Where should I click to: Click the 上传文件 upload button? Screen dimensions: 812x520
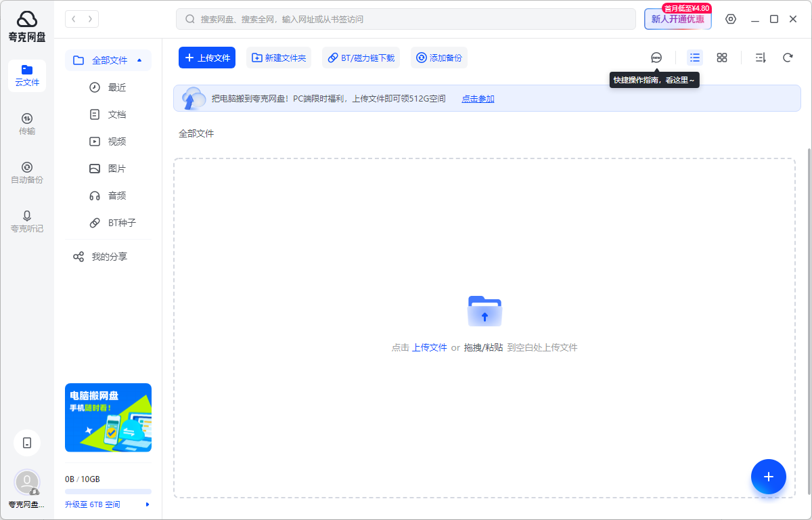tap(206, 58)
